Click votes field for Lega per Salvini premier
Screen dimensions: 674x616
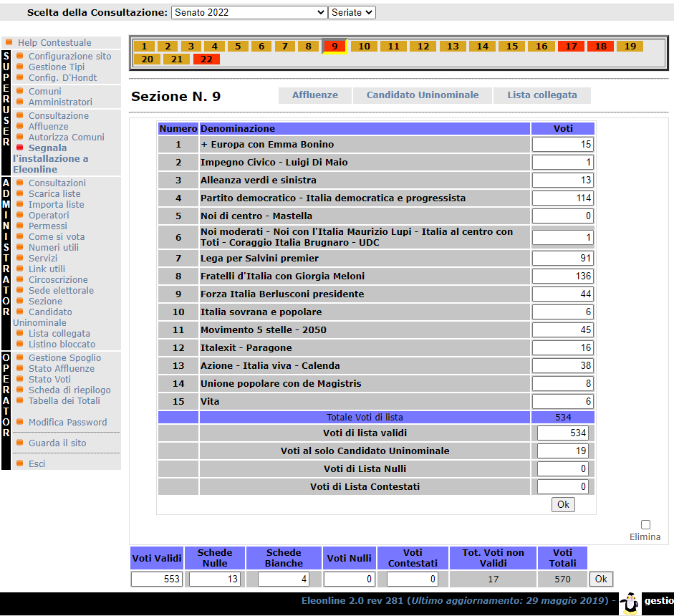pos(563,259)
